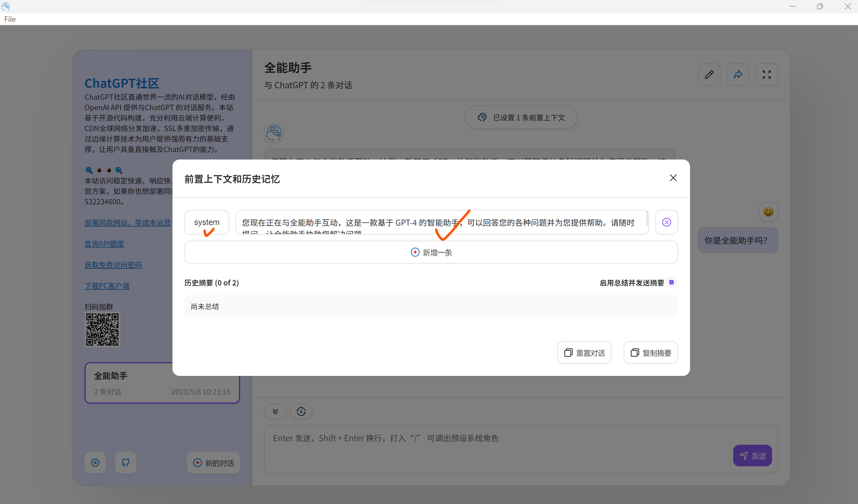Click the GitHub icon in sidebar

[x=126, y=462]
